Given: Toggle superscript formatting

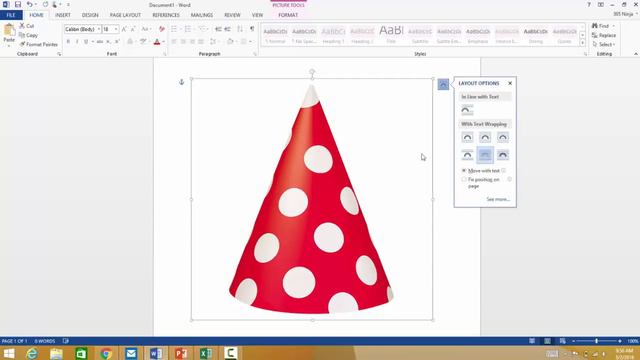Looking at the screenshot, I should [x=117, y=42].
